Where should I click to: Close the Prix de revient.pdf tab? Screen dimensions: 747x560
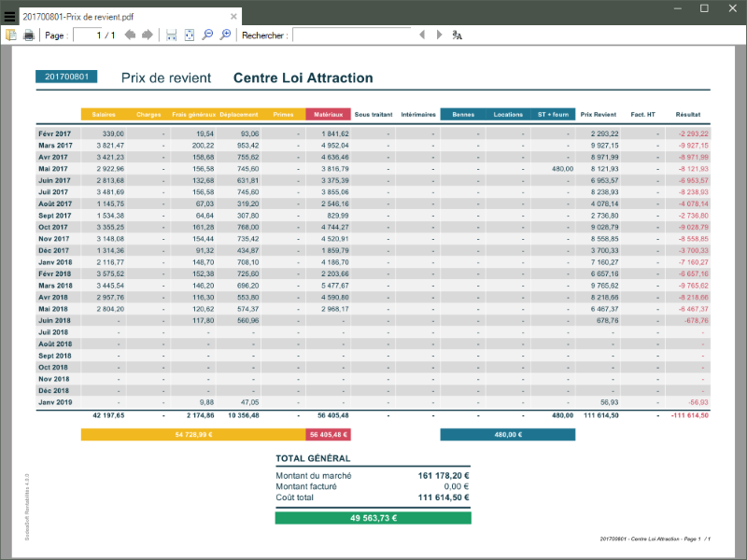[233, 17]
